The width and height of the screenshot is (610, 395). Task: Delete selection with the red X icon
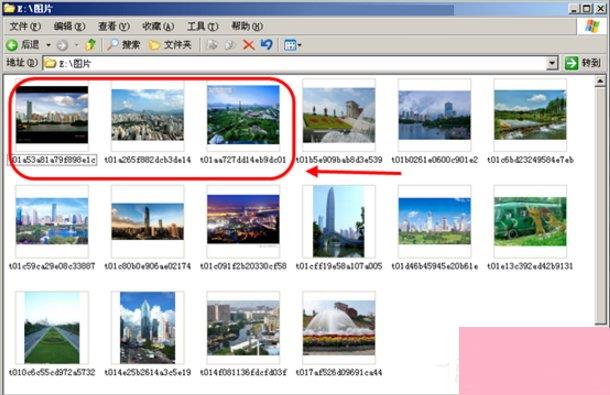(249, 45)
